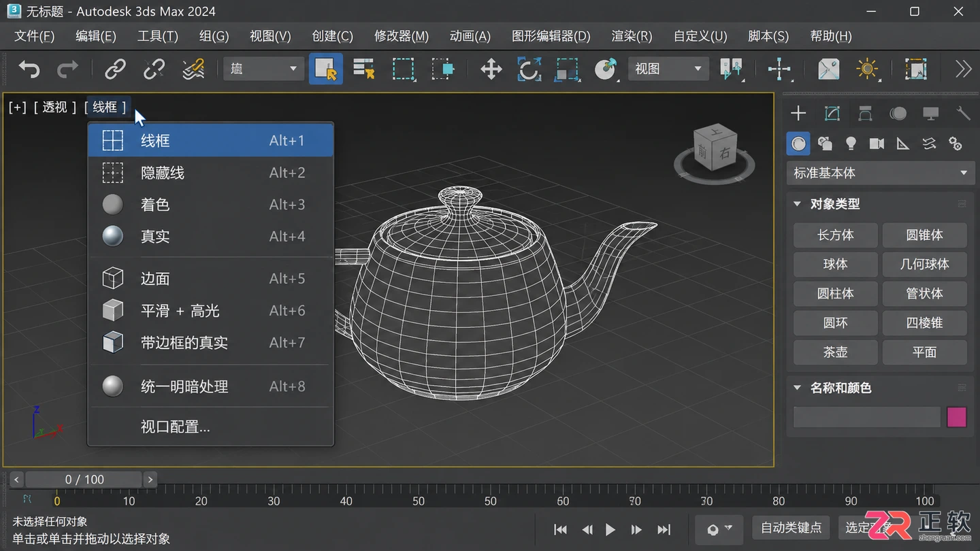This screenshot has height=551, width=980.
Task: Click the Bind to Space Warp icon
Action: [194, 69]
